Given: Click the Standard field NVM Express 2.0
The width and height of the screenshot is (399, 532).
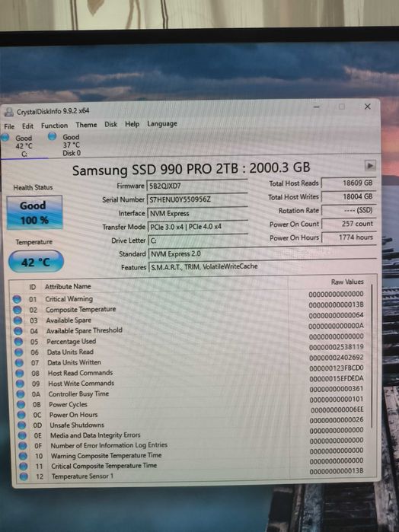Looking at the screenshot, I should [262, 253].
